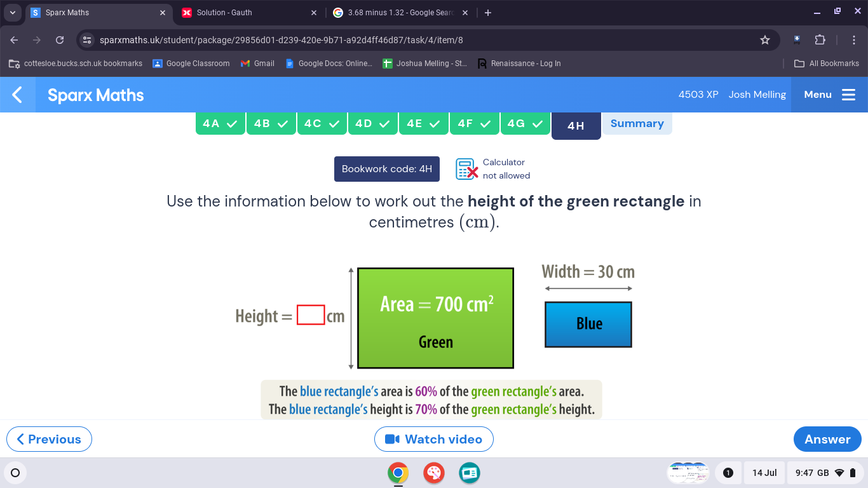Open the tab search dropdown arrow
Viewport: 868px width, 488px height.
point(12,12)
